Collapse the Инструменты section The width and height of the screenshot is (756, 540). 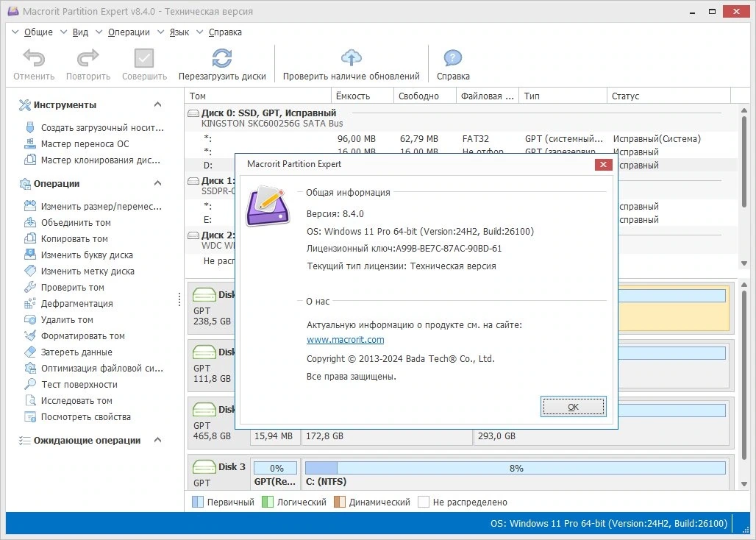point(157,104)
